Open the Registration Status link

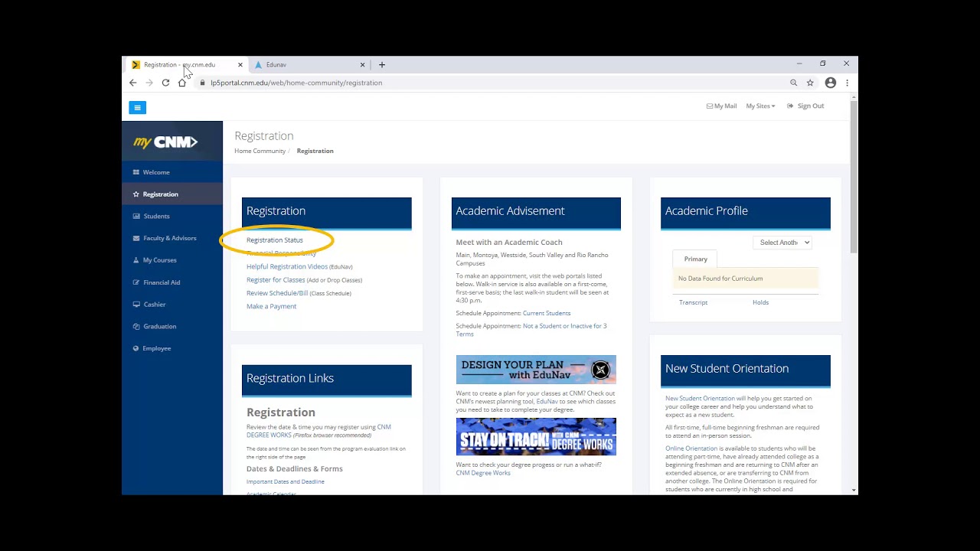coord(275,240)
